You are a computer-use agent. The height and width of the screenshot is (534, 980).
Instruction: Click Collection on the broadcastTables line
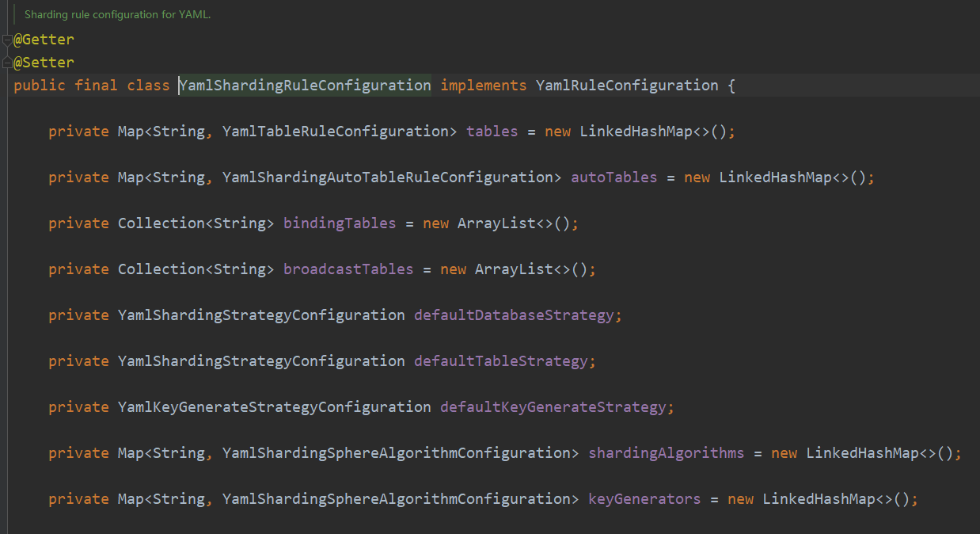pos(161,269)
